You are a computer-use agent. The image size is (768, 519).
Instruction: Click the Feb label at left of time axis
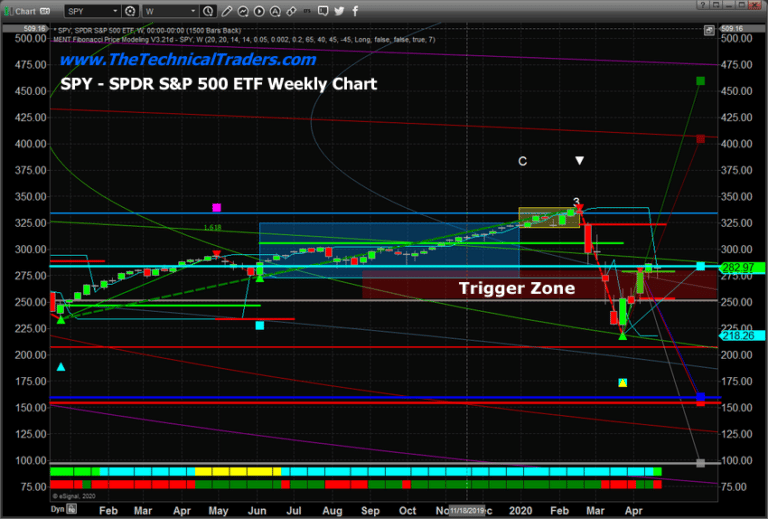[x=108, y=510]
